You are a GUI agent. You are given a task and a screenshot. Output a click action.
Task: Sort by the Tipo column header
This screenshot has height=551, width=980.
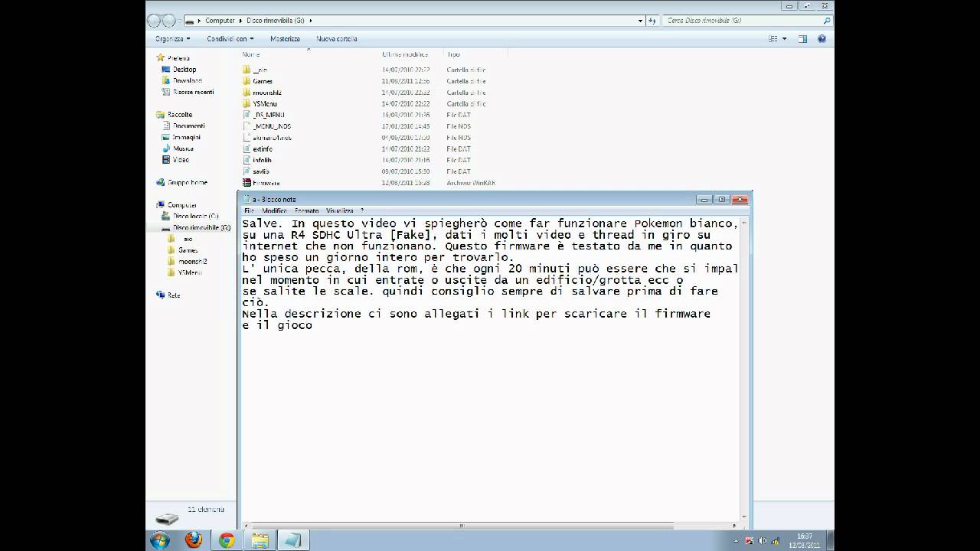click(x=453, y=54)
